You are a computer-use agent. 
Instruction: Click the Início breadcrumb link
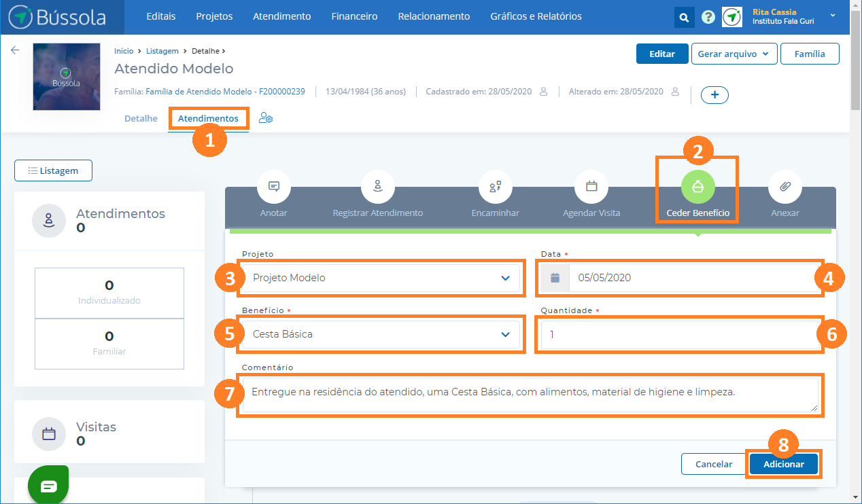124,51
